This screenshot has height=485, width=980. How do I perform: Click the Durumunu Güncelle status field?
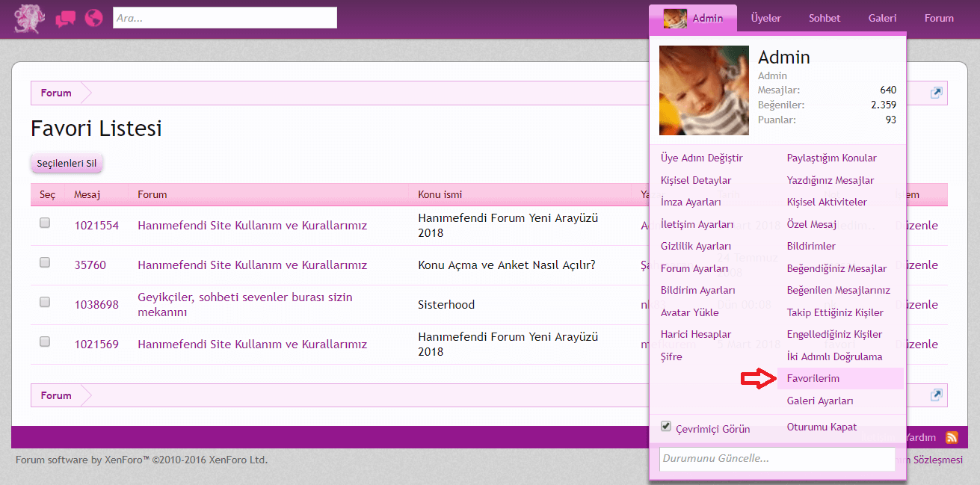click(777, 458)
